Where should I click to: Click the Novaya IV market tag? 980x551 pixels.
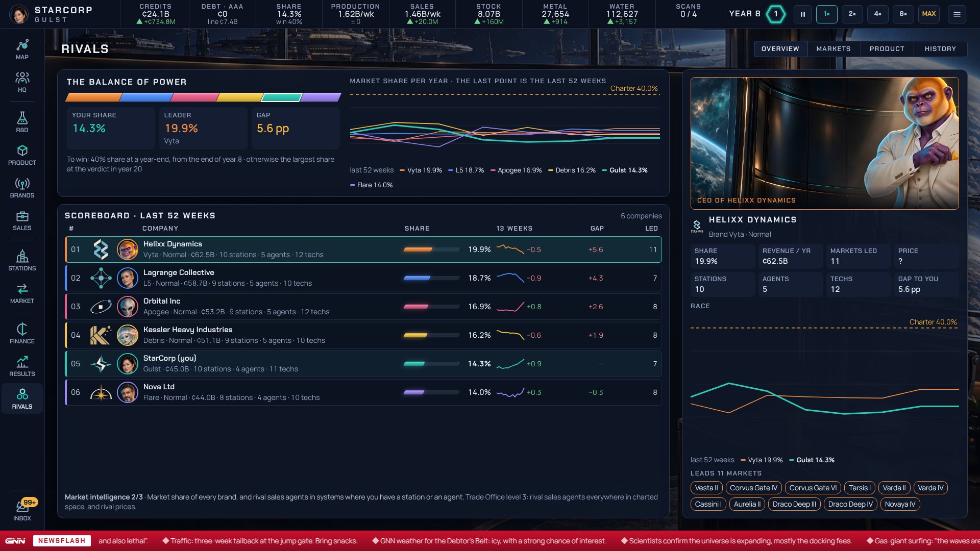point(900,504)
